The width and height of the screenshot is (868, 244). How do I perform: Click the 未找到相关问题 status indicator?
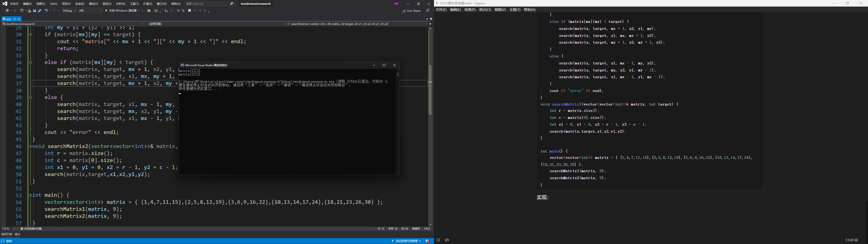31,228
